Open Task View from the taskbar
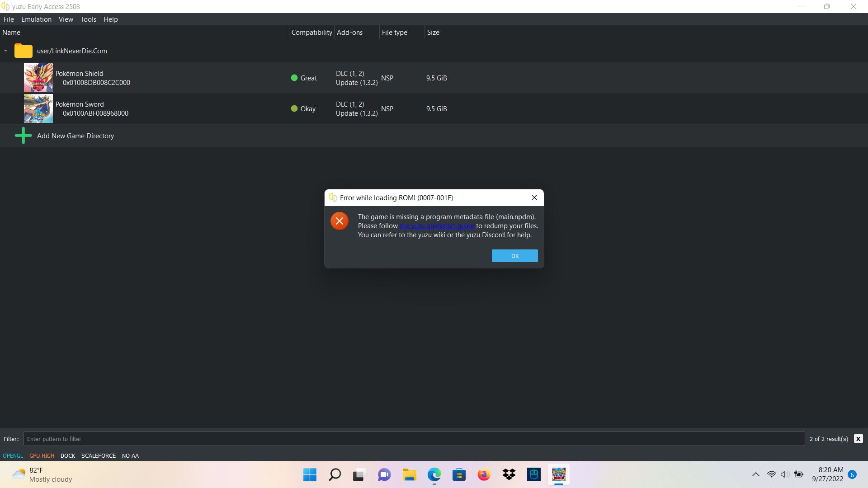 [359, 474]
